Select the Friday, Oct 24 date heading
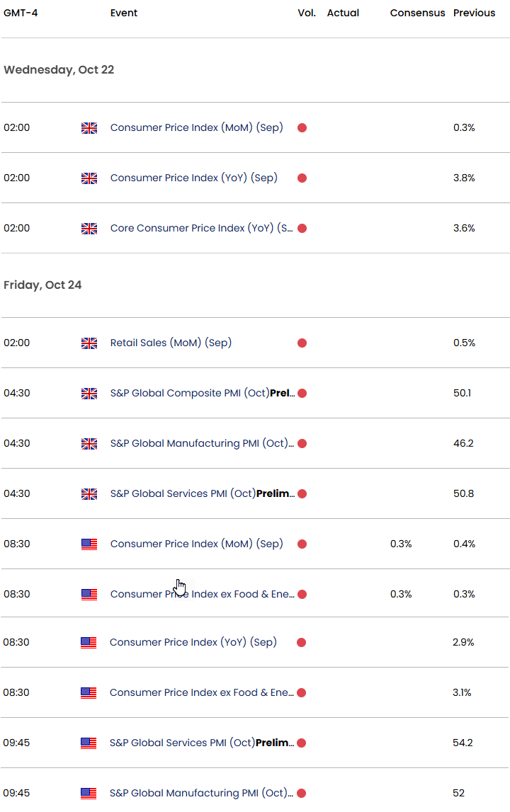 42,285
